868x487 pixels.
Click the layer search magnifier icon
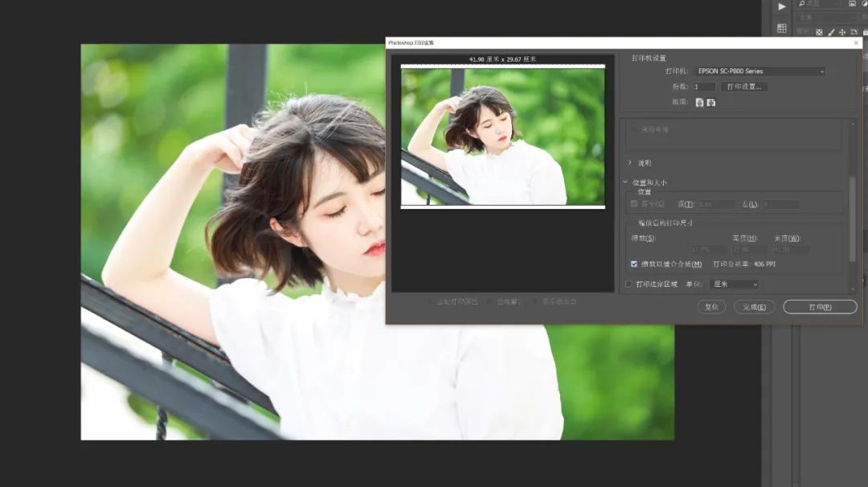[x=801, y=3]
